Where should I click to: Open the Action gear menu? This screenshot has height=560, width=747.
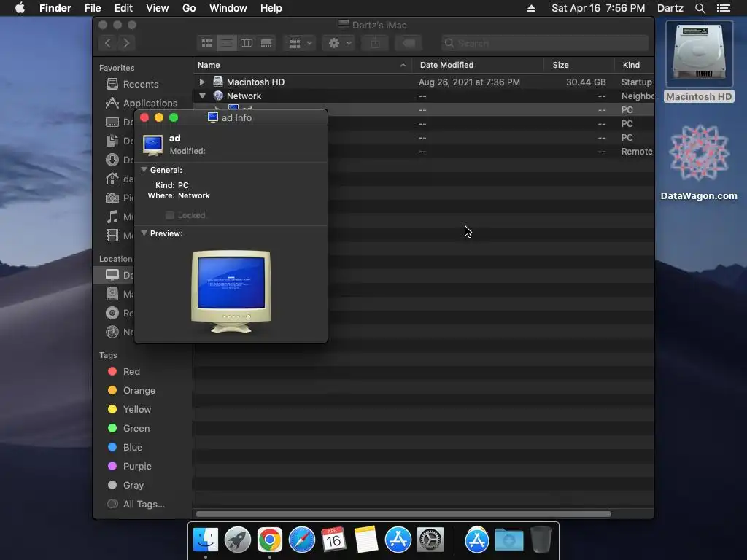click(339, 43)
